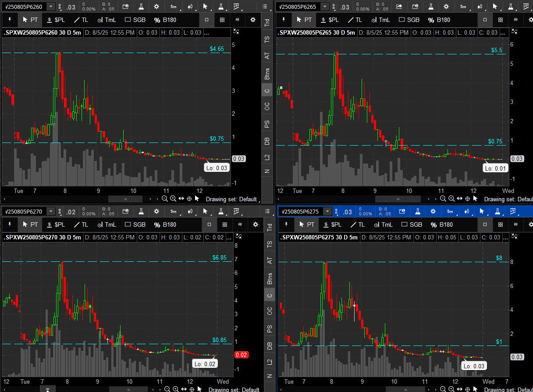Open the Drawing set: Default menu under the P6265 chart

pos(505,199)
